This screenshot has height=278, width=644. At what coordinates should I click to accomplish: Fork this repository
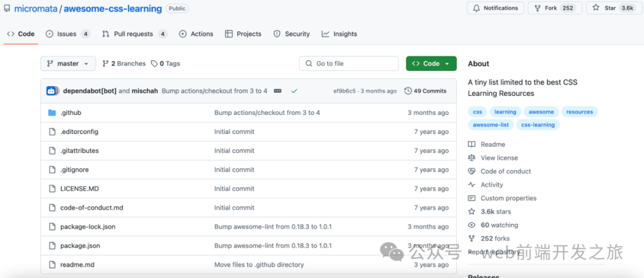553,8
